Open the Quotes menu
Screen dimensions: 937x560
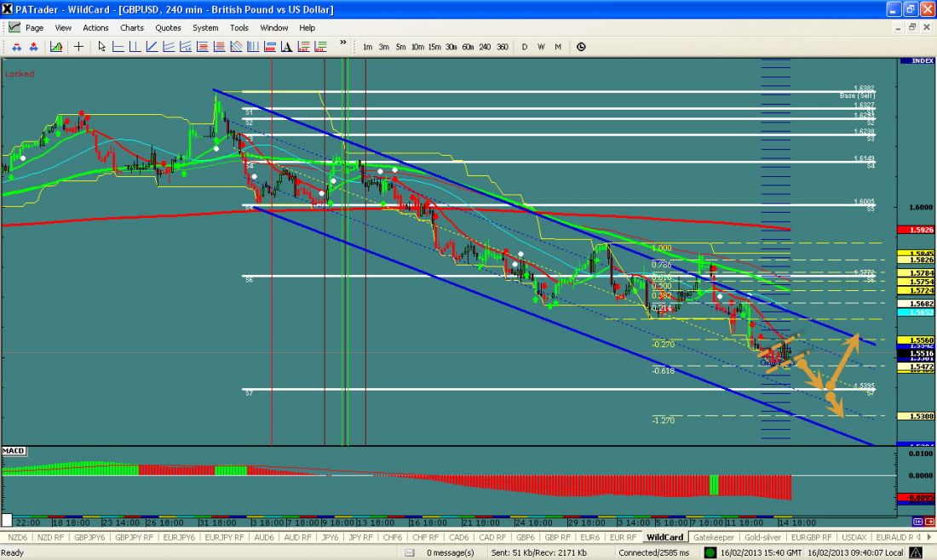coord(169,27)
